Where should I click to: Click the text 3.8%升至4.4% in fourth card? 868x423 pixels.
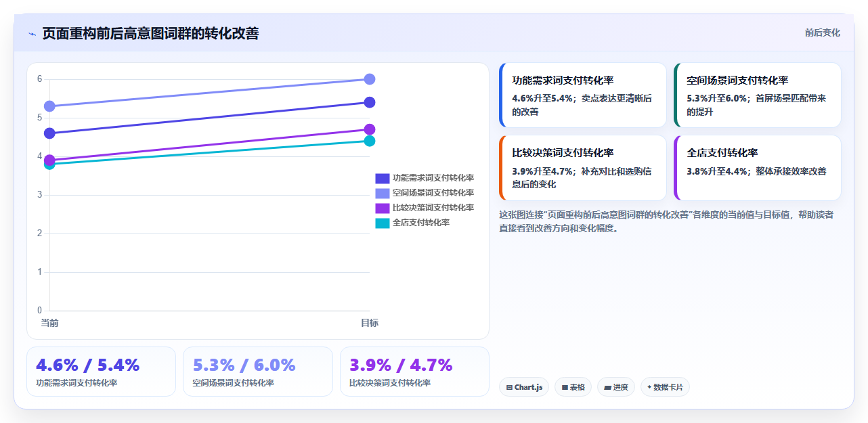pos(717,171)
